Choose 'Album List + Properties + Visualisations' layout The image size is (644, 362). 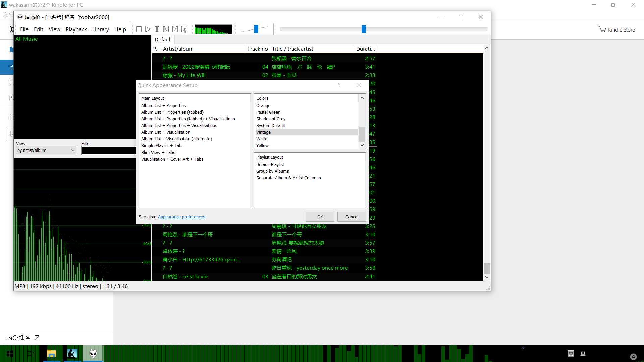pyautogui.click(x=179, y=125)
